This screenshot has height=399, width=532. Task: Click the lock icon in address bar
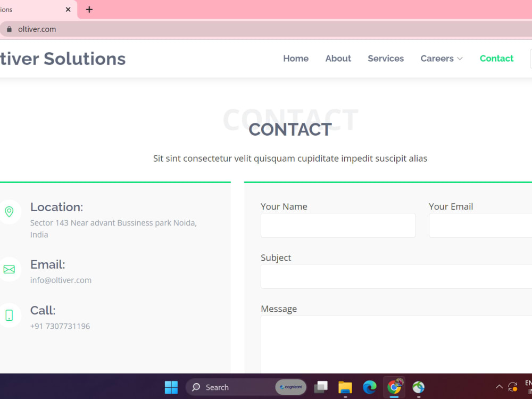[x=9, y=29]
